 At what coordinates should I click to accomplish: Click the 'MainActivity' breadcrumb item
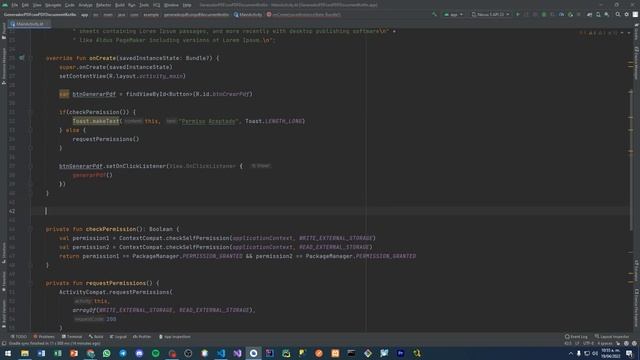coord(248,15)
